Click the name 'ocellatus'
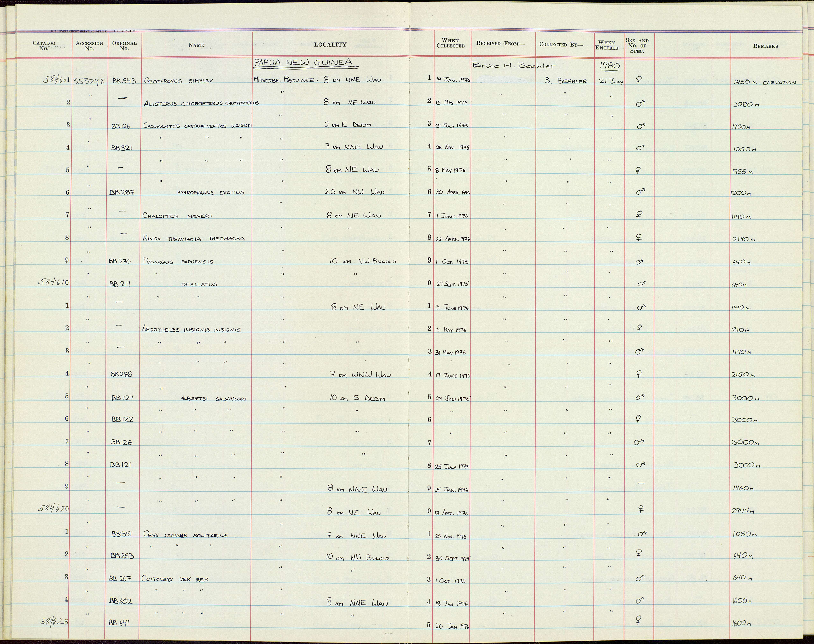 point(199,284)
